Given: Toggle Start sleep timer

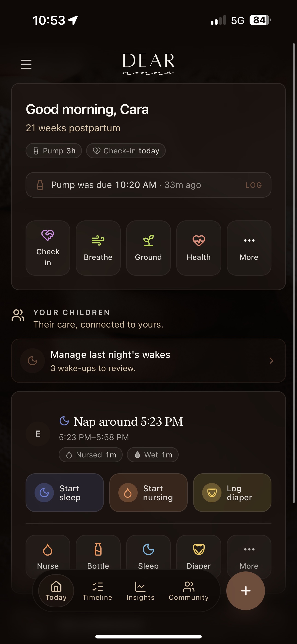Looking at the screenshot, I should coord(65,492).
